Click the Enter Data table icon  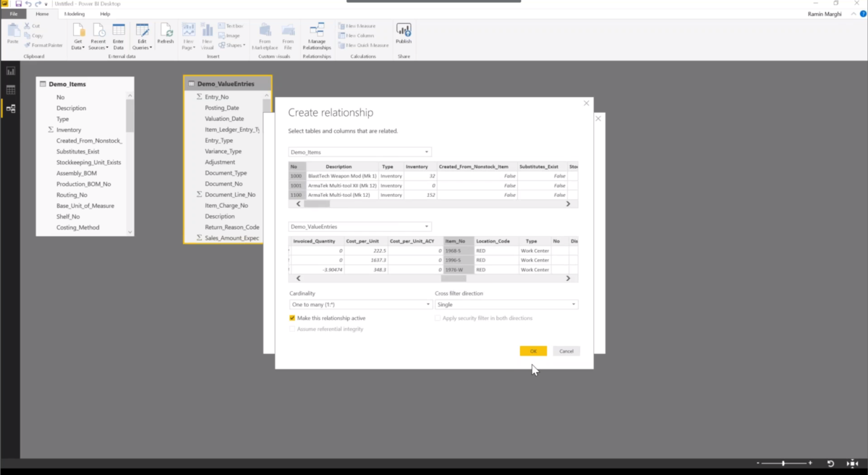coord(119,30)
